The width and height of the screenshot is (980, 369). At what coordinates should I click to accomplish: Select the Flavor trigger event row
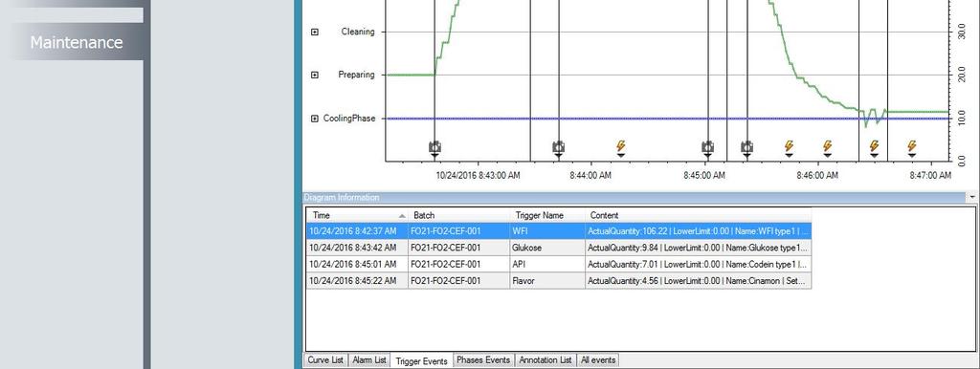(x=559, y=281)
